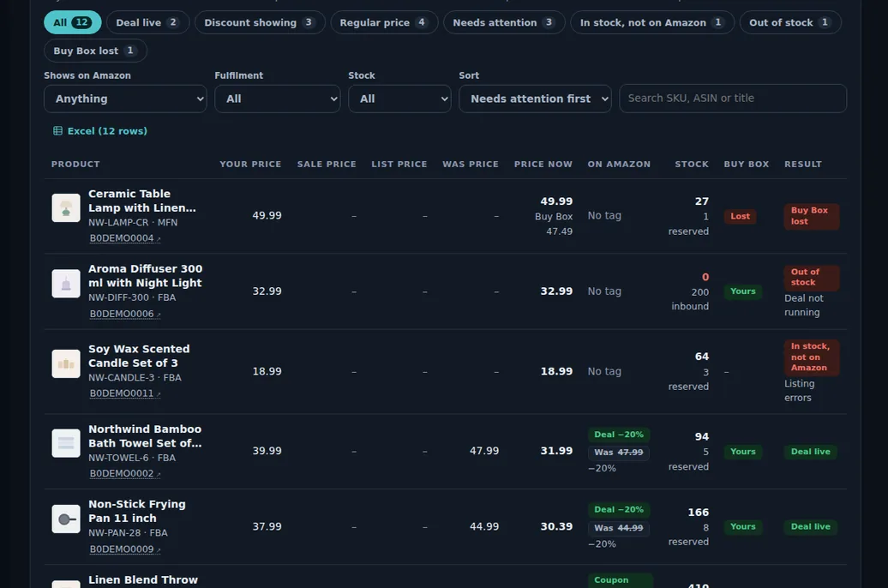
Task: Click the PRODUCT column header
Action: pos(75,165)
